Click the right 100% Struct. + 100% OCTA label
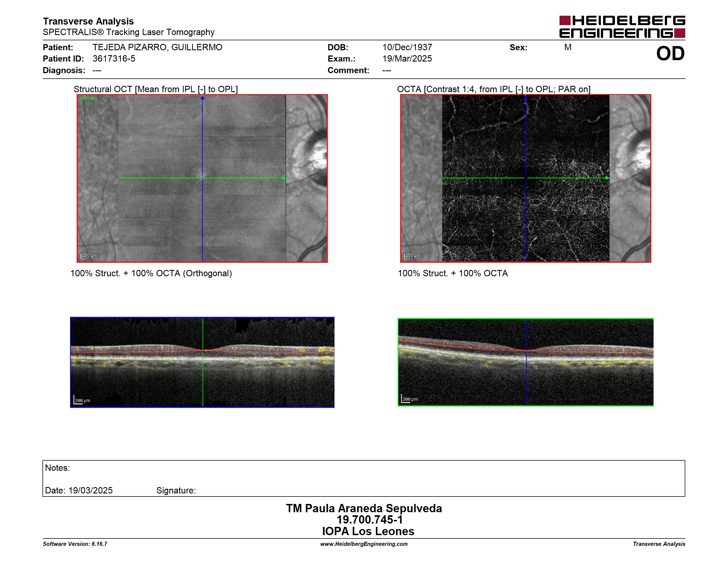This screenshot has width=728, height=563. pyautogui.click(x=453, y=273)
